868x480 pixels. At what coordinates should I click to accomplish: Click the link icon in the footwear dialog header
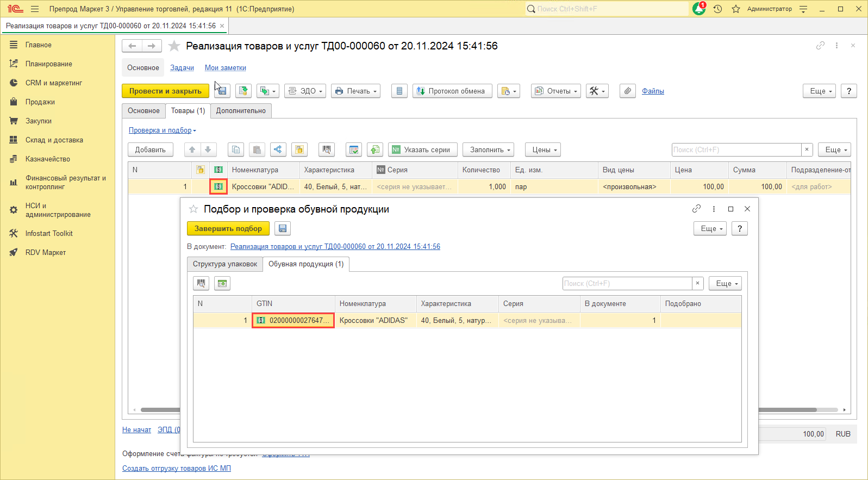[696, 209]
